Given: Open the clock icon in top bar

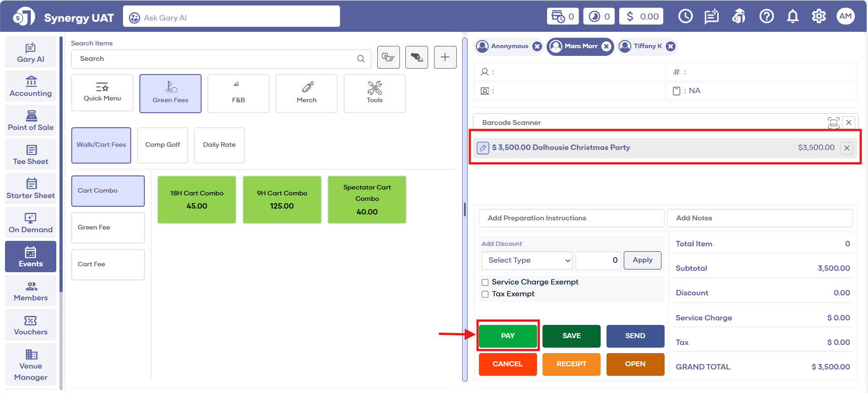Looking at the screenshot, I should tap(685, 16).
